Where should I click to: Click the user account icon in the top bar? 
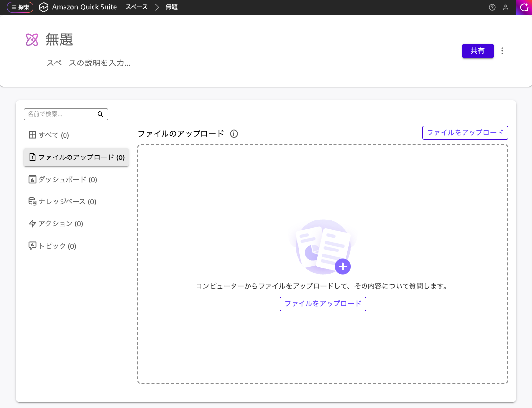click(505, 7)
